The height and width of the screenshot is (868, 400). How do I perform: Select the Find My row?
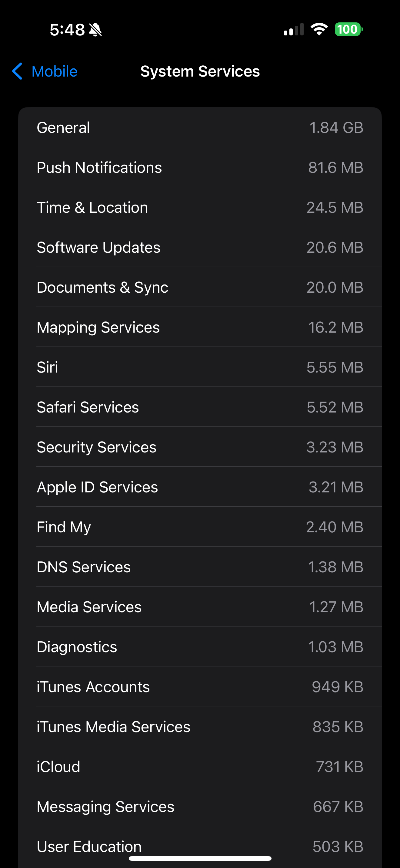[200, 527]
